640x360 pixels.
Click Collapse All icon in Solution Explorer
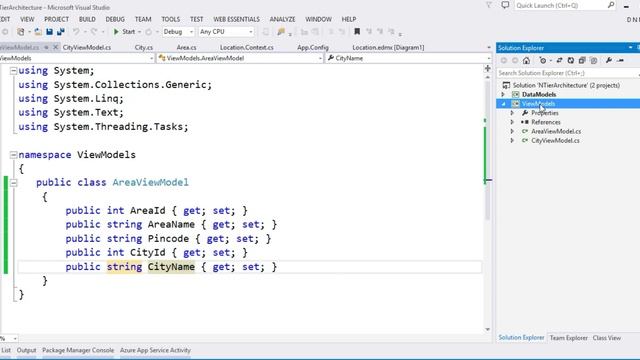coord(582,60)
